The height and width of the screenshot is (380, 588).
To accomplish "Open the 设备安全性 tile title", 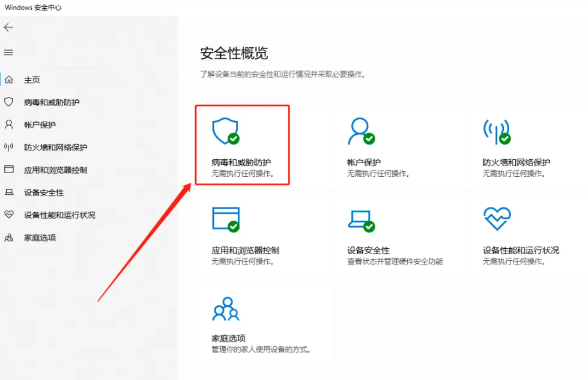I will 368,250.
